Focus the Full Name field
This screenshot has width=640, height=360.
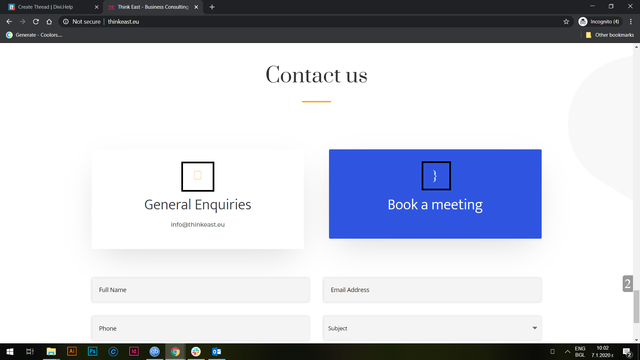[200, 290]
